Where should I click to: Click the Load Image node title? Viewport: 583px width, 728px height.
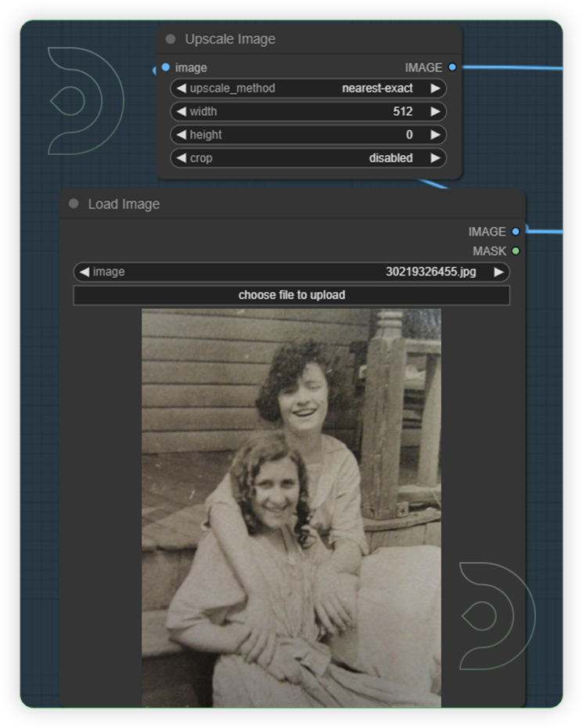pos(124,204)
